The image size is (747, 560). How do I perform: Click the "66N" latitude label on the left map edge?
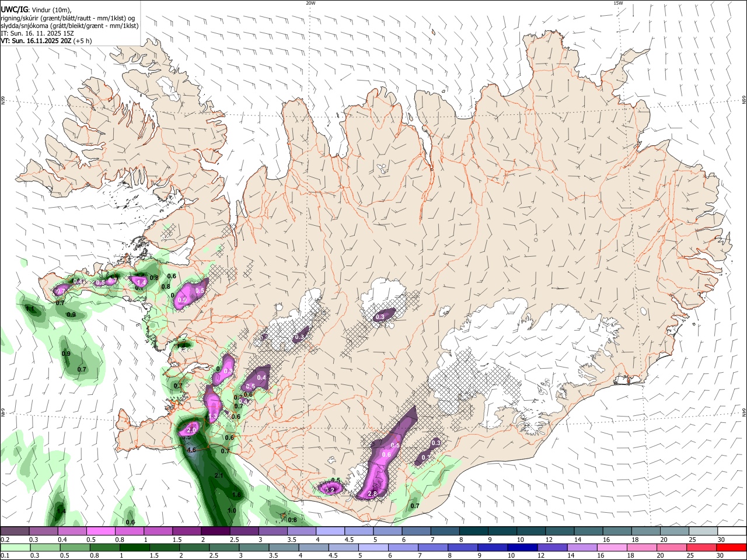tap(3, 100)
